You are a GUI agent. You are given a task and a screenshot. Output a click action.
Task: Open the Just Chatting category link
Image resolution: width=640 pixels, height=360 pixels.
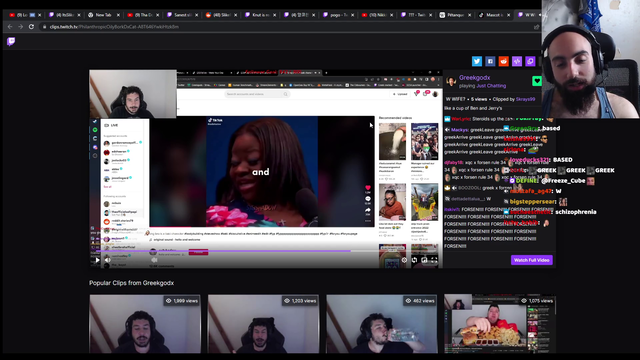click(x=491, y=86)
